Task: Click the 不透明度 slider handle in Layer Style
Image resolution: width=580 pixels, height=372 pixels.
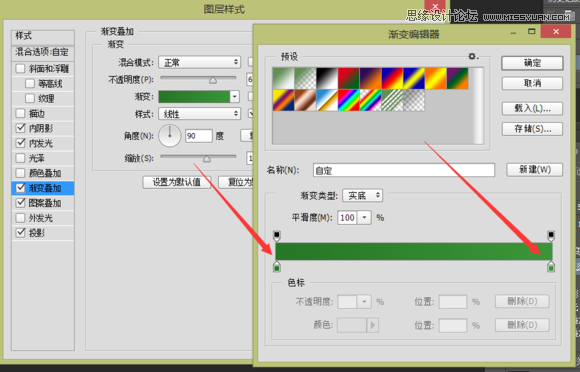Action: point(213,80)
